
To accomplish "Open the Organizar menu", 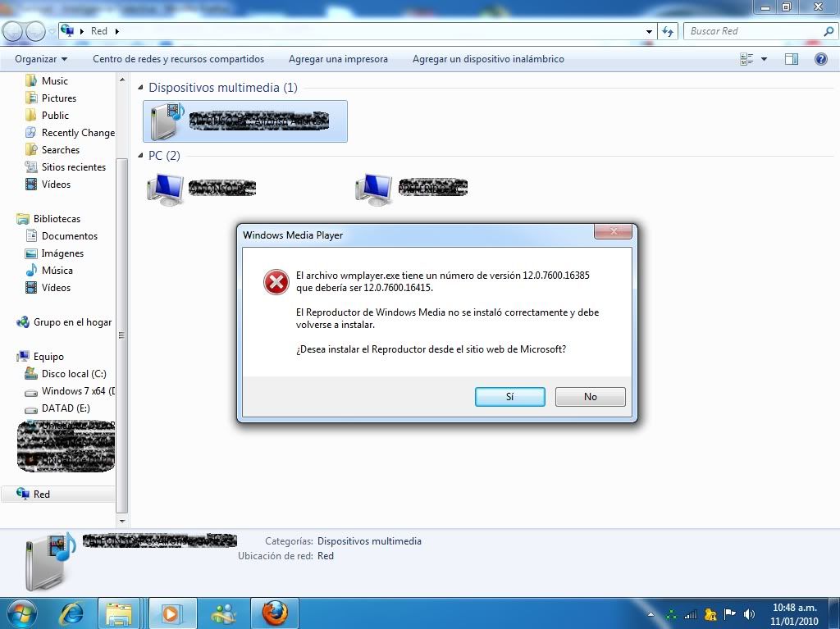I will [x=41, y=59].
